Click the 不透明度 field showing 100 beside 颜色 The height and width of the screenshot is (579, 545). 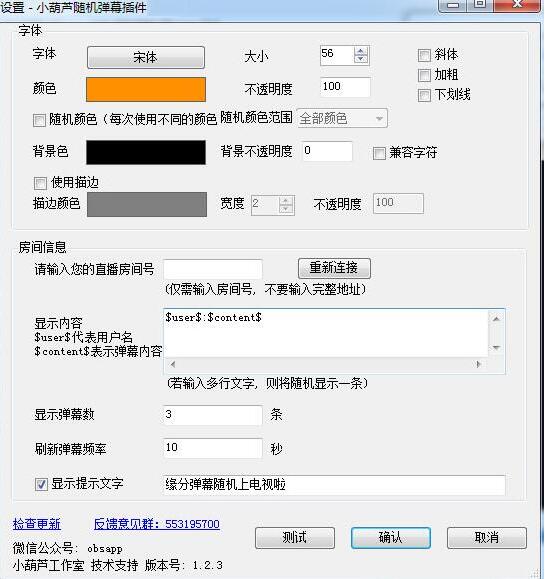tap(345, 87)
